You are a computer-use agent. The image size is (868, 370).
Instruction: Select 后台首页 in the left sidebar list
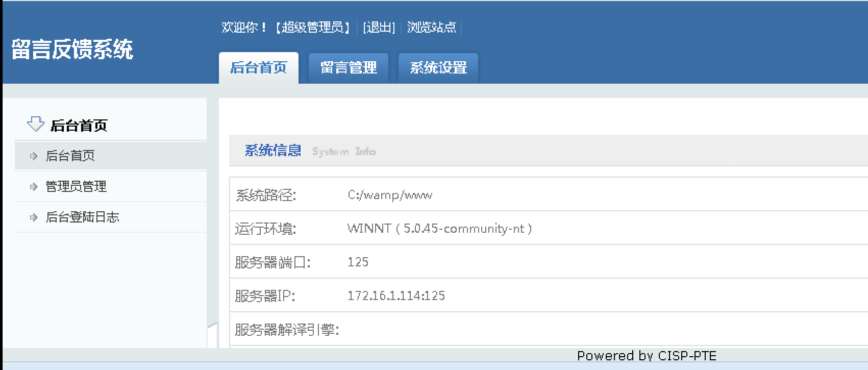[x=70, y=156]
